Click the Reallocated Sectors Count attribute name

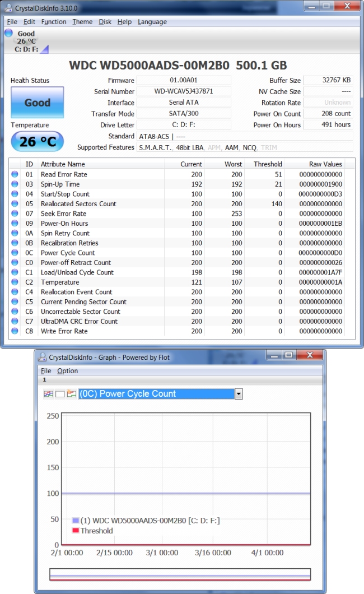point(79,204)
